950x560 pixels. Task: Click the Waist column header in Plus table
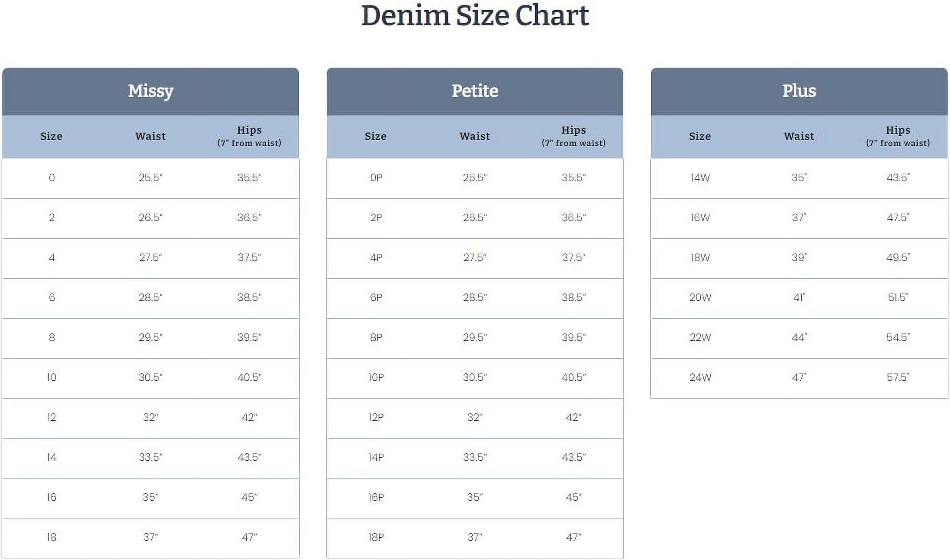(x=799, y=136)
